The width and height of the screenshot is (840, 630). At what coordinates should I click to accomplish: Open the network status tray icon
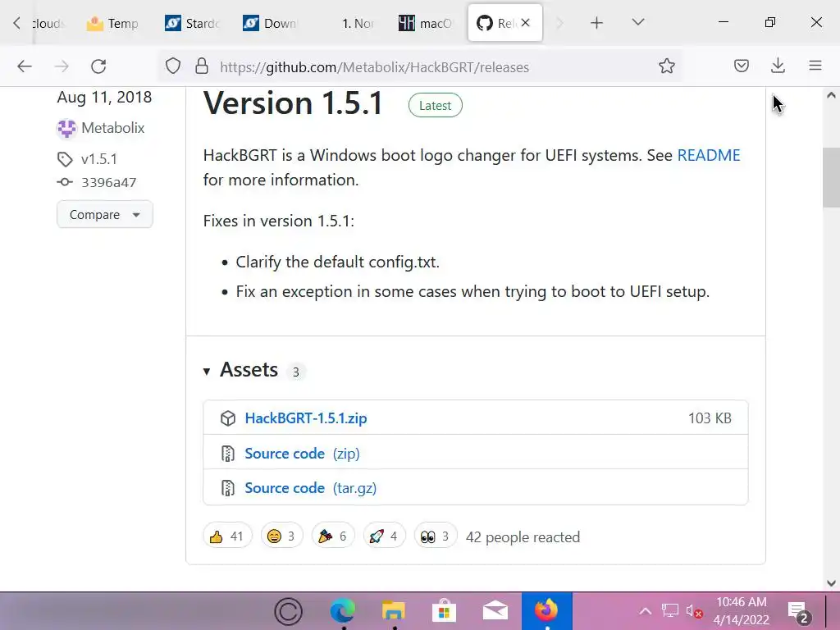(669, 610)
